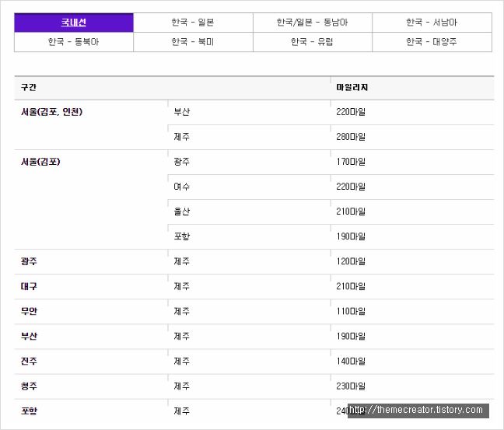Switch to the 한국 - 유럽 tab
This screenshot has height=430, width=504.
coord(313,42)
